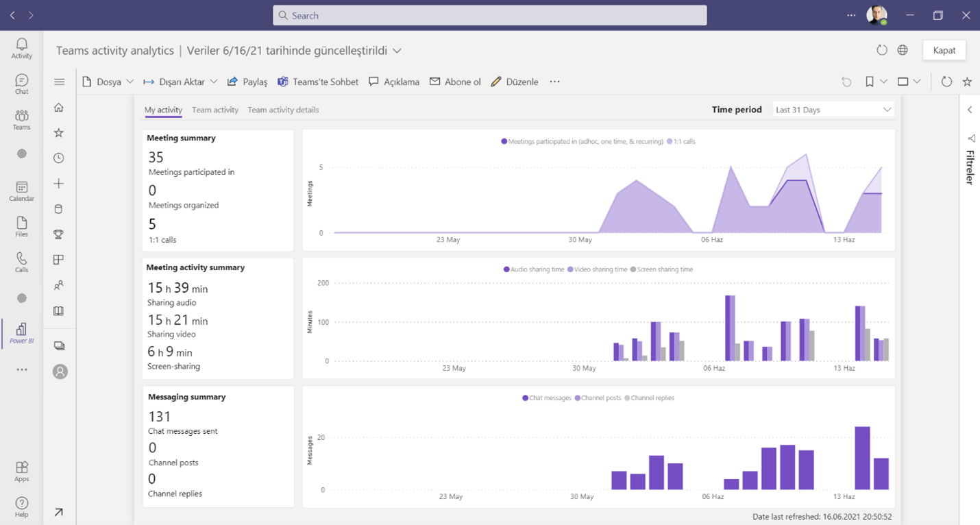Go forward with navigation arrow
The image size is (980, 525).
point(31,15)
